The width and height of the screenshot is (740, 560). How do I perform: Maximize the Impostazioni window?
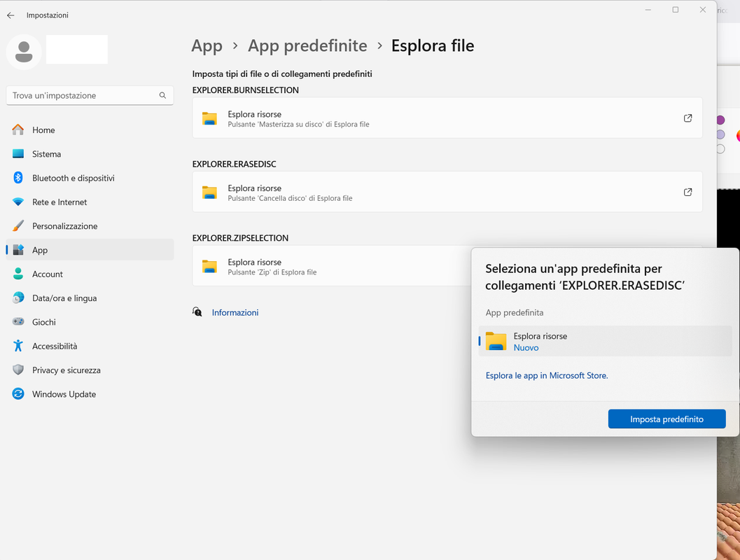(676, 10)
